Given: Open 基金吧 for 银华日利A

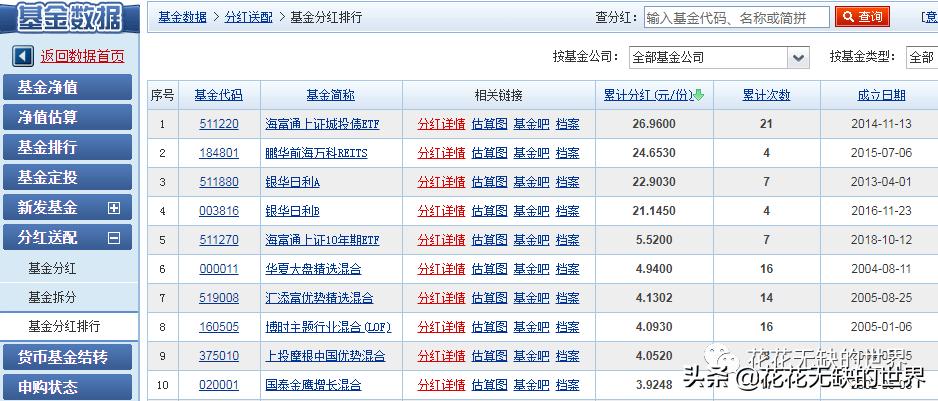Looking at the screenshot, I should (531, 181).
